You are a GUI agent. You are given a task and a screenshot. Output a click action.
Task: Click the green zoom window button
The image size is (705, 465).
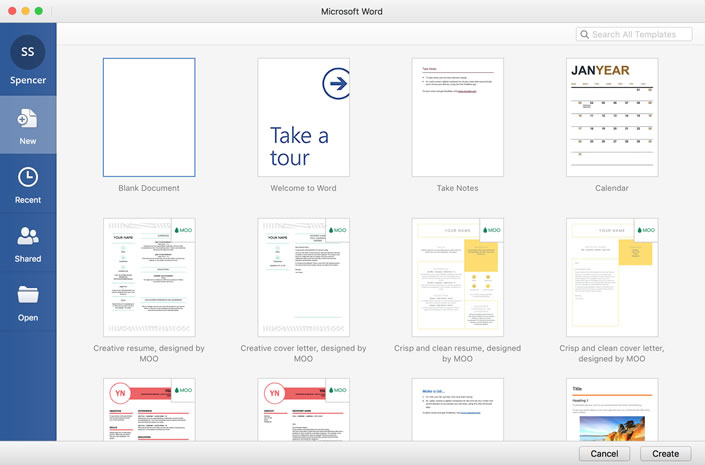(x=39, y=11)
